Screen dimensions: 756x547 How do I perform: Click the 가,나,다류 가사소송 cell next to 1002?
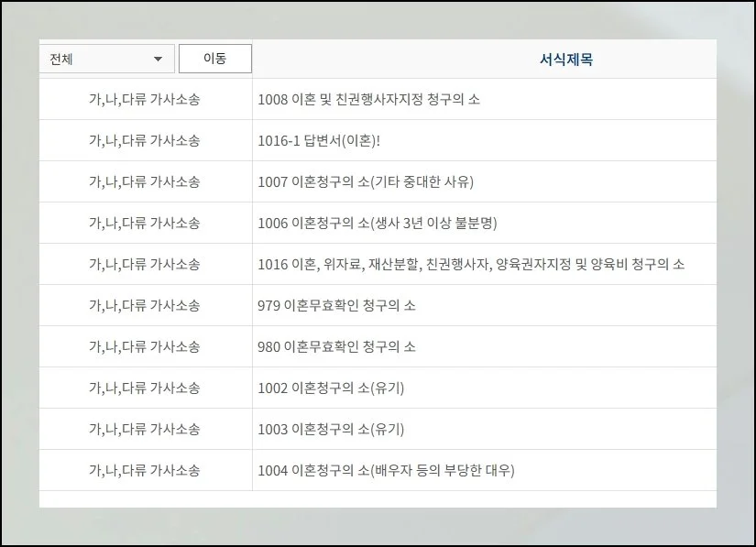pyautogui.click(x=144, y=388)
